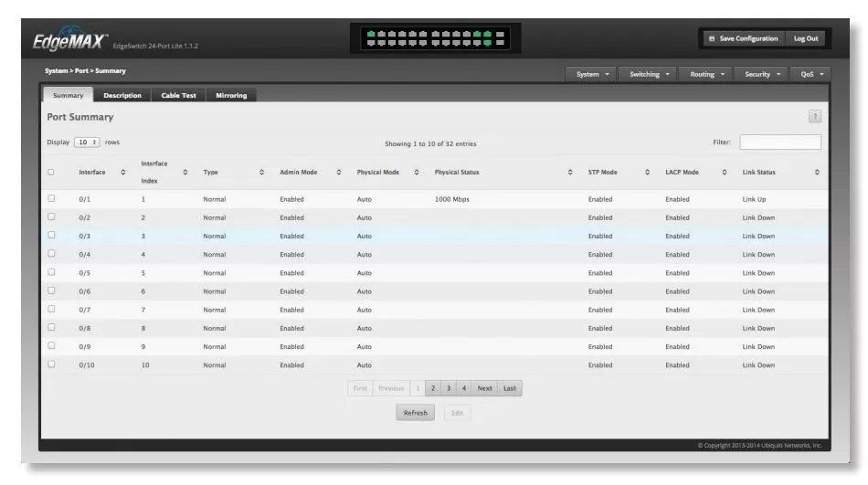Check the box for interface 0/5
868x485 pixels.
pos(51,272)
